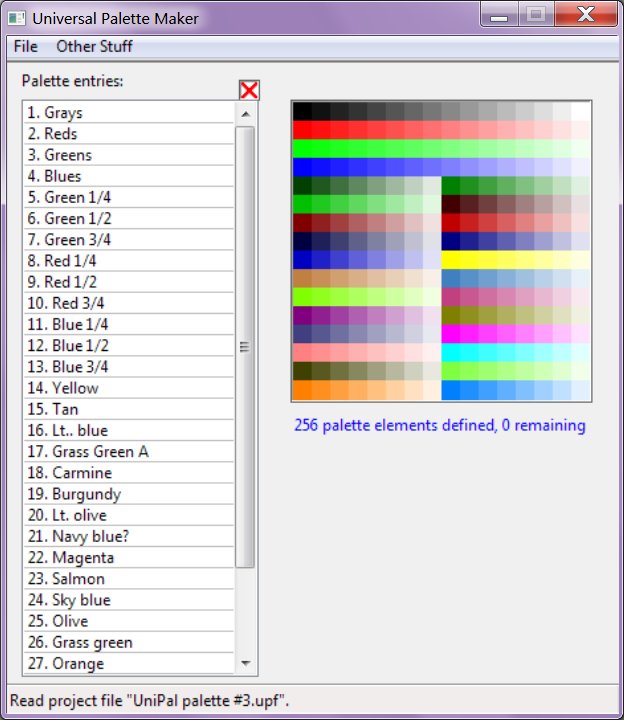Click the list scrollbar up arrow

tap(245, 113)
